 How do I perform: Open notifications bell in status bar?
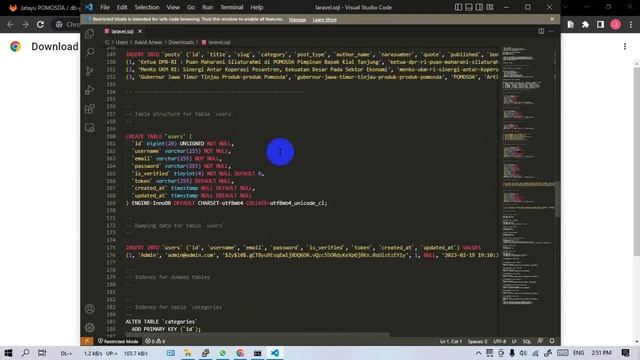click(552, 341)
